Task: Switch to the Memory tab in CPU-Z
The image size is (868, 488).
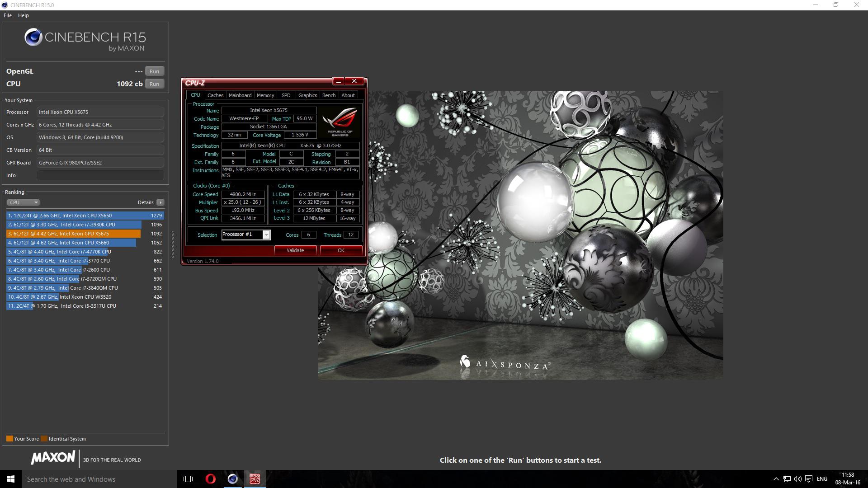Action: (x=265, y=95)
